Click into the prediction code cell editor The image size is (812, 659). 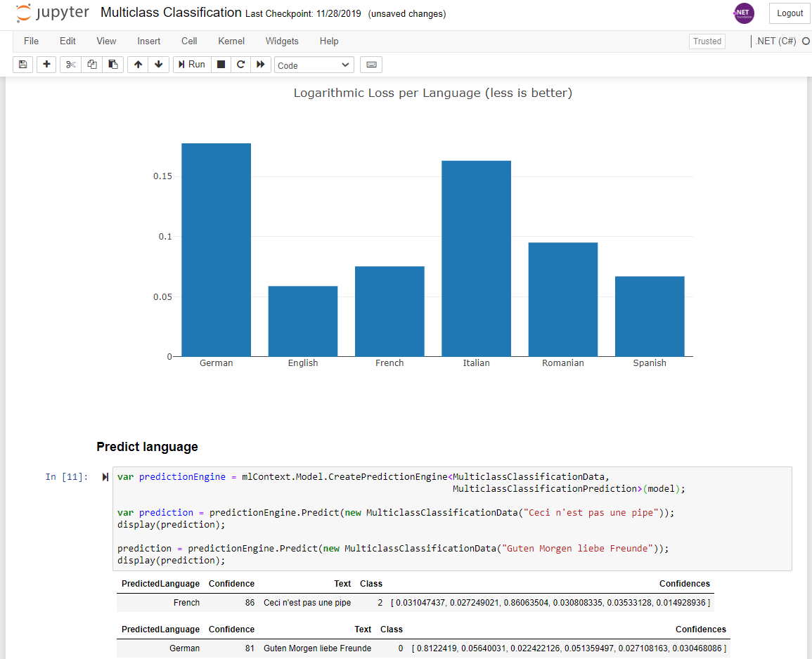(x=452, y=518)
